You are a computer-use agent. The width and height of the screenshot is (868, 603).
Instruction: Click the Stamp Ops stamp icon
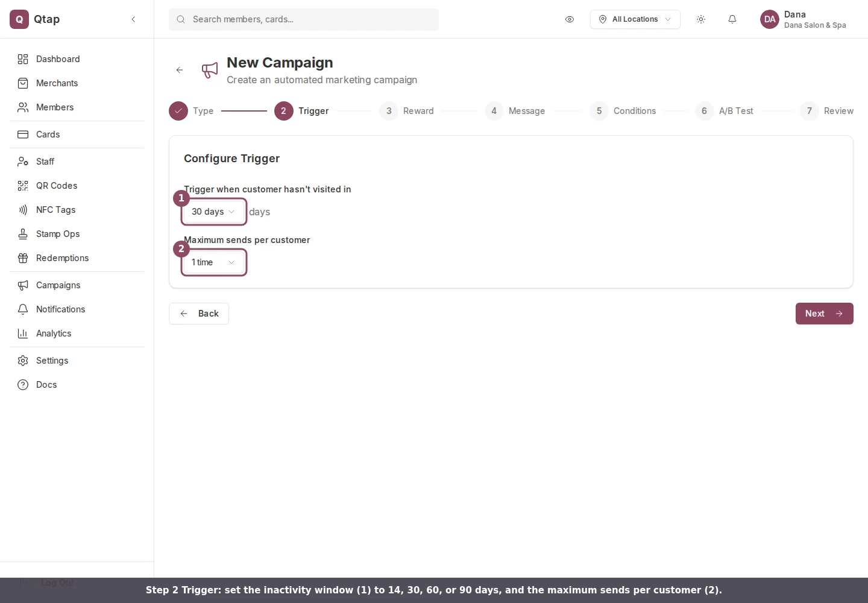pyautogui.click(x=23, y=234)
